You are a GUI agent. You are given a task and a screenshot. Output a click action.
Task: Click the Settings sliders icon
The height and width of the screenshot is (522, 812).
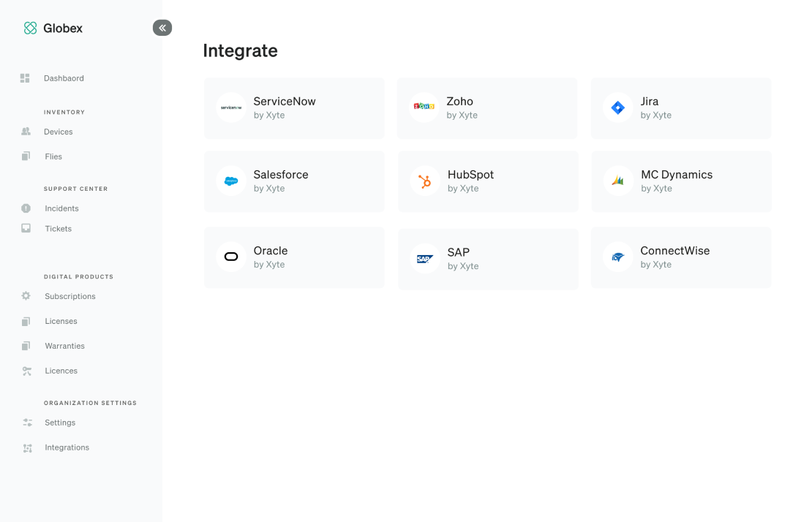tap(28, 423)
